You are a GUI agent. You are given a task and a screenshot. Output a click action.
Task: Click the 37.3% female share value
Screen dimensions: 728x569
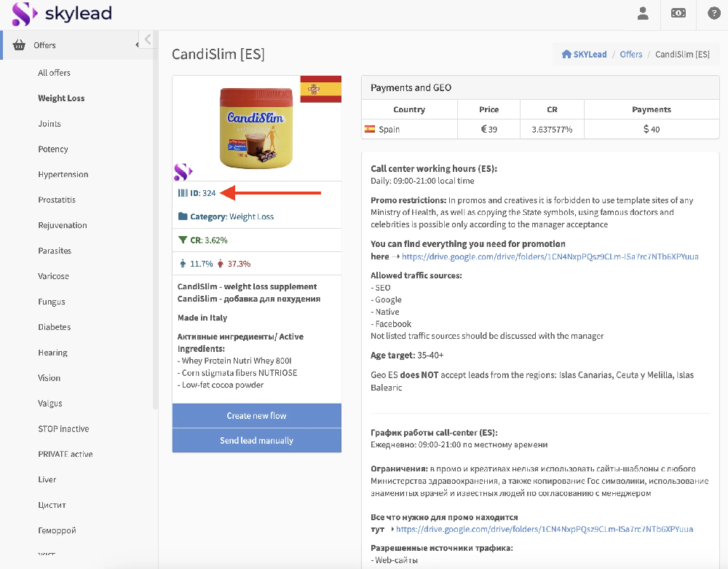click(239, 264)
